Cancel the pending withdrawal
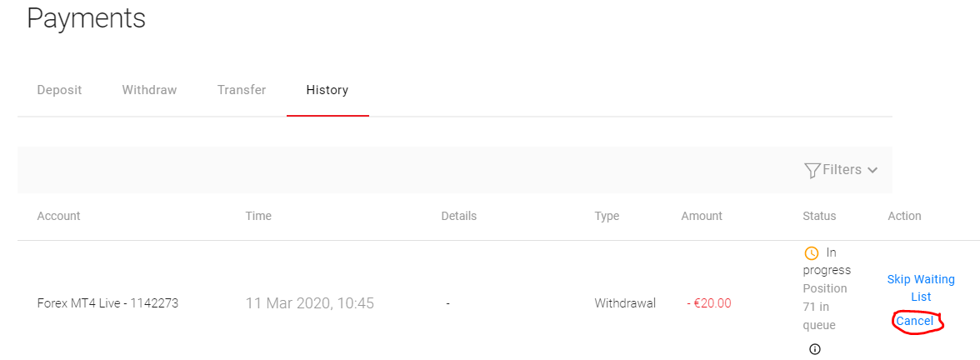The image size is (980, 360). tap(915, 322)
